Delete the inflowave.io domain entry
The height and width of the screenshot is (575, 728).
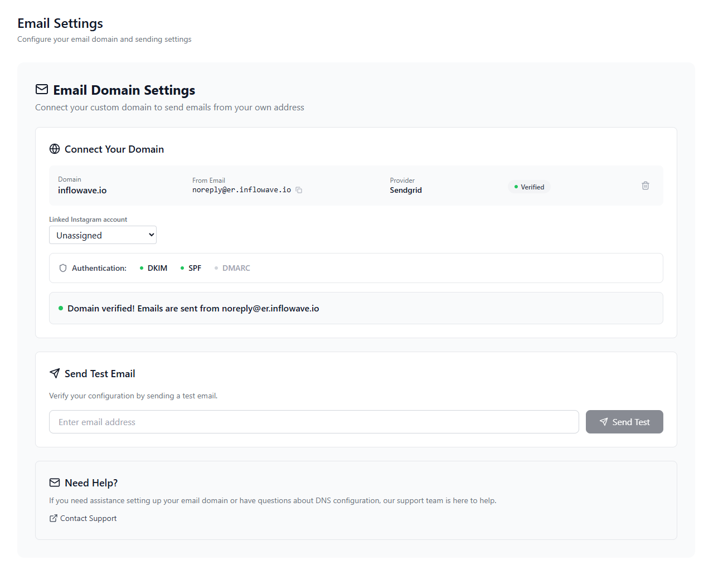[645, 185]
